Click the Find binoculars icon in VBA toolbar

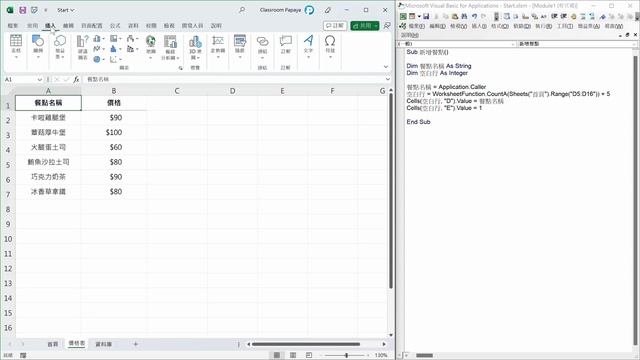coord(464,16)
